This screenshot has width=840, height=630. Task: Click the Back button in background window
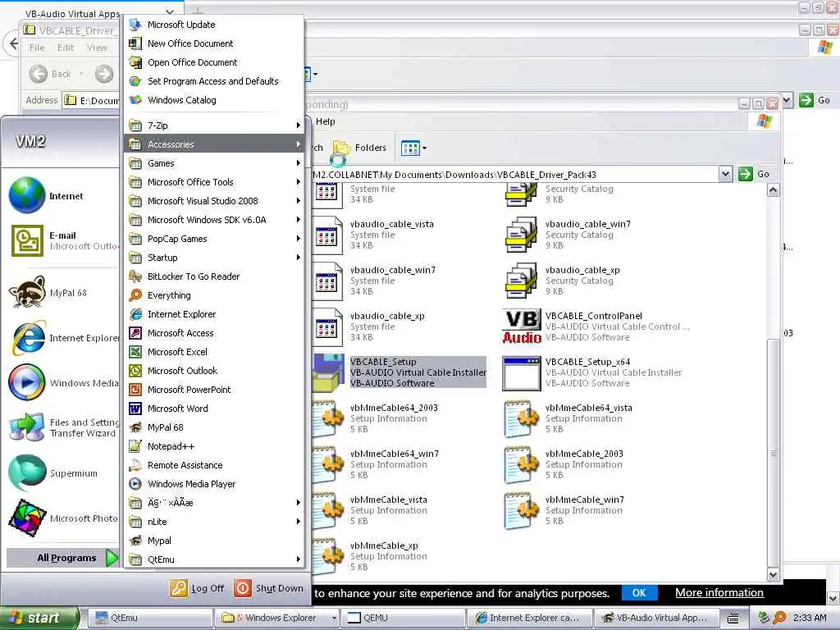[50, 74]
